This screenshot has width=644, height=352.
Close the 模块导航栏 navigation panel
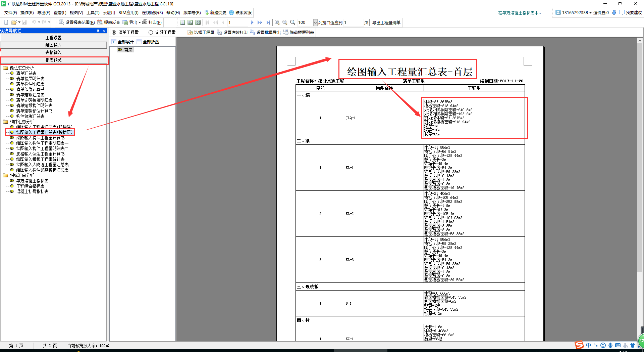tap(104, 31)
